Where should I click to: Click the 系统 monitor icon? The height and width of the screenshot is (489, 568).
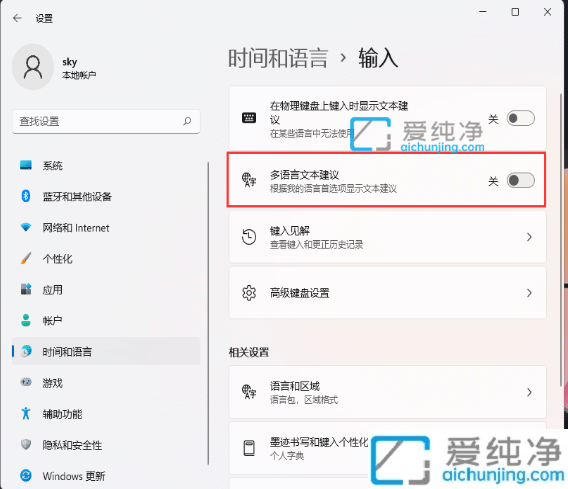26,165
